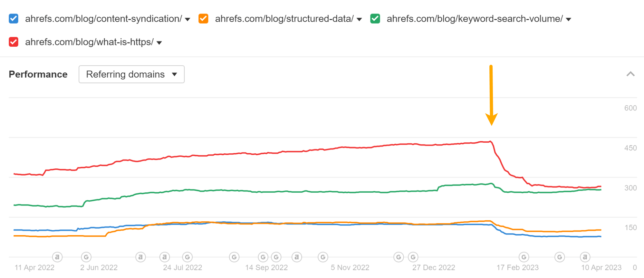This screenshot has height=278, width=644.
Task: Open the ahrefs.com/blog/content-syndication/ link
Action: click(103, 18)
